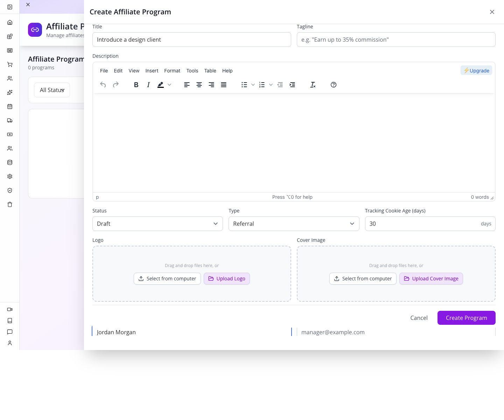Image resolution: width=504 pixels, height=420 pixels.
Task: Cancel the affiliate program creation
Action: click(419, 318)
